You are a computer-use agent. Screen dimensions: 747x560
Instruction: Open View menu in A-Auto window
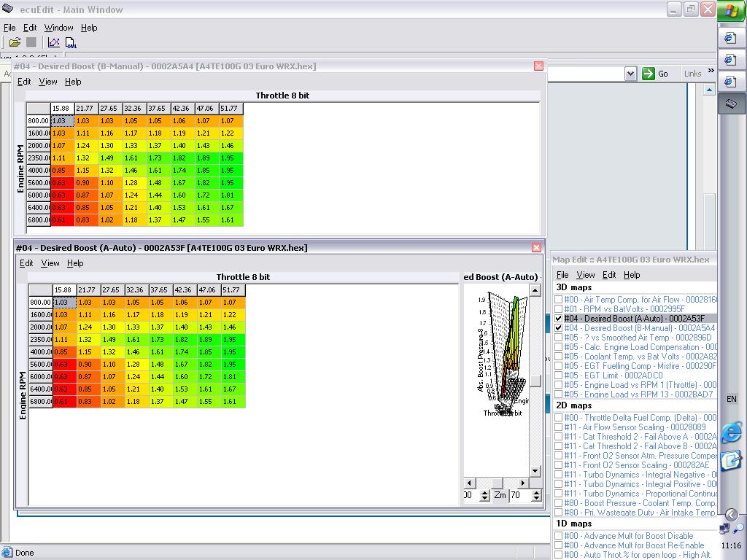[x=50, y=262]
